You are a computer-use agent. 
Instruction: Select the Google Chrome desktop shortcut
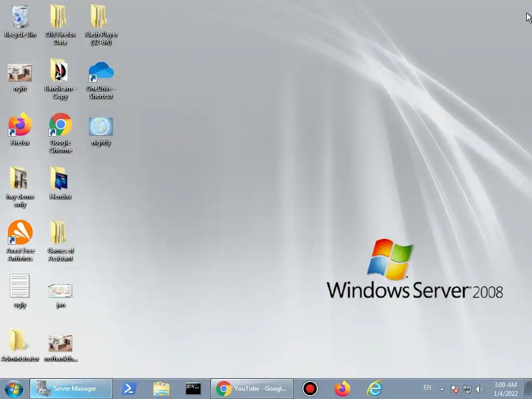60,133
